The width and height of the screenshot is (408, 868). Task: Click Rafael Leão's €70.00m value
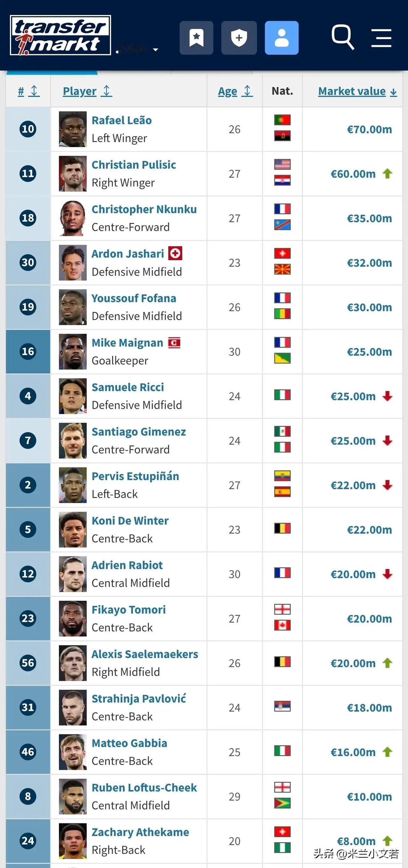click(x=369, y=129)
